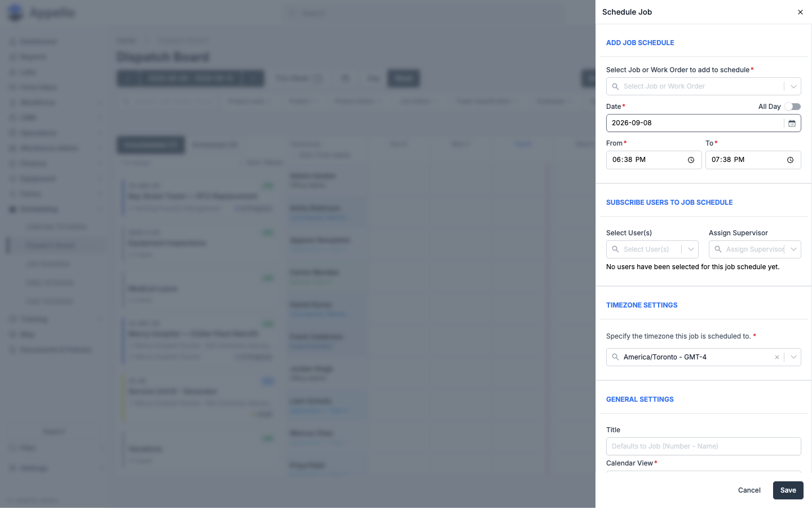Click the TIMEZONE SETTINGS heading

[x=642, y=305]
